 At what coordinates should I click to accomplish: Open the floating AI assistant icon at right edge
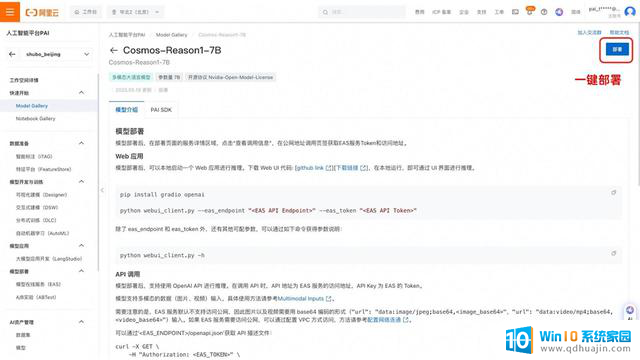(630, 311)
